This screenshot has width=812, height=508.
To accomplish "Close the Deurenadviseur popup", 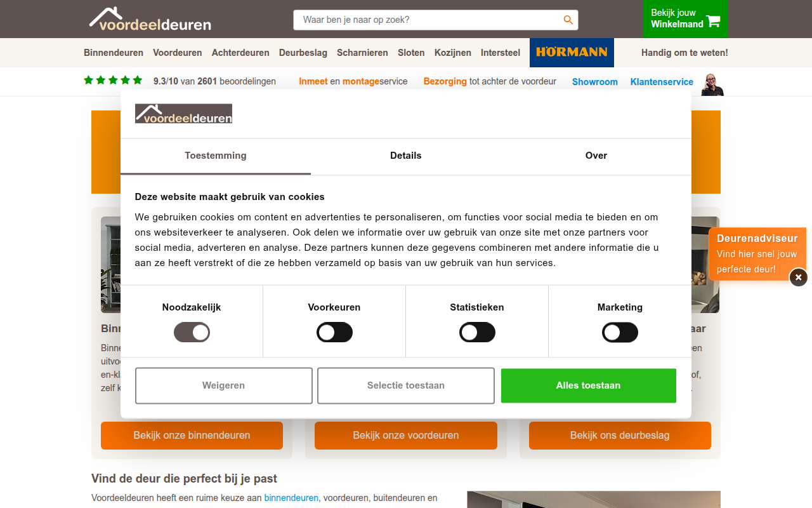I will coord(798,277).
